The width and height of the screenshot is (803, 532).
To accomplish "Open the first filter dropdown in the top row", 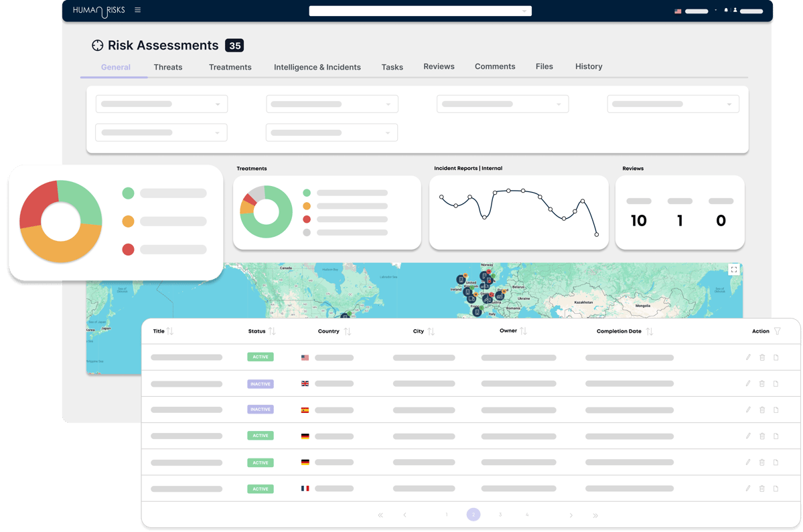I will 161,104.
